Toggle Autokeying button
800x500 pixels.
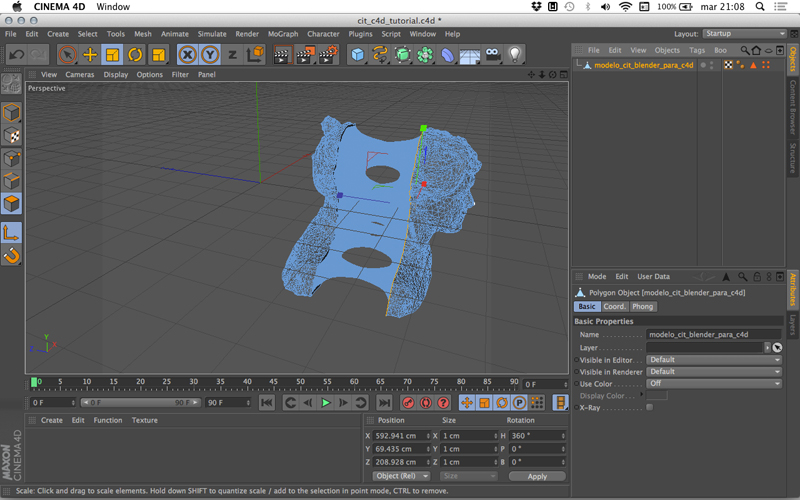426,403
